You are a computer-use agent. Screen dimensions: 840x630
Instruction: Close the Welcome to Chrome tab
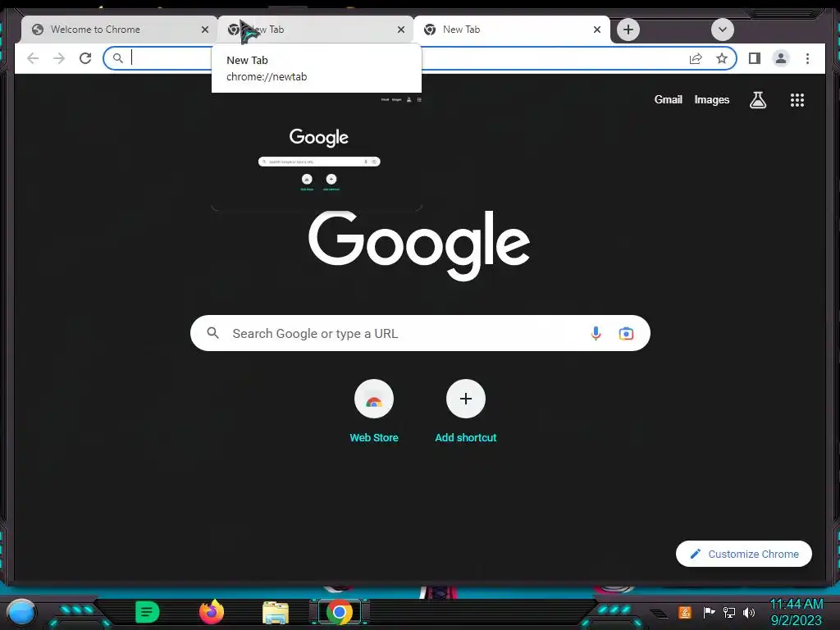point(204,30)
